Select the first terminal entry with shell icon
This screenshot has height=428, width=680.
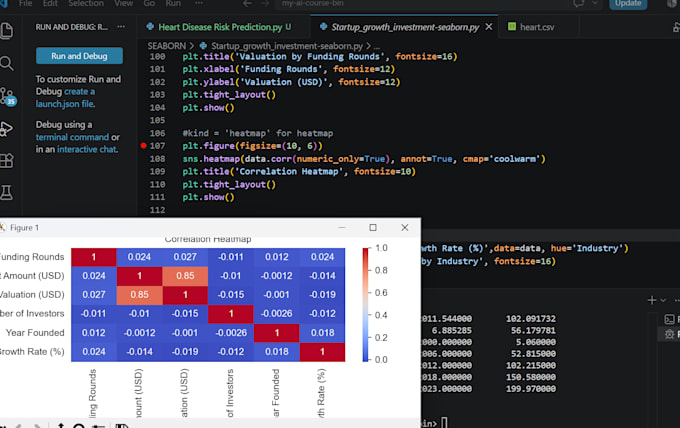pyautogui.click(x=670, y=320)
